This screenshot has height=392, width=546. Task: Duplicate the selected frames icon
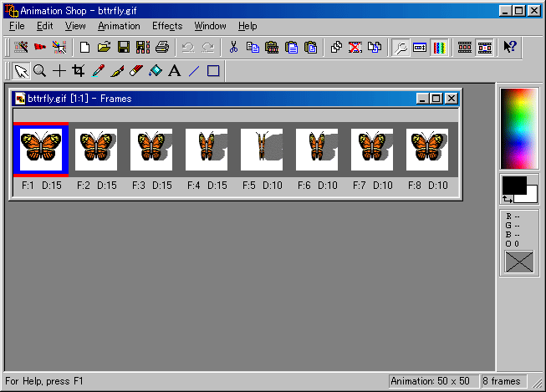point(336,47)
